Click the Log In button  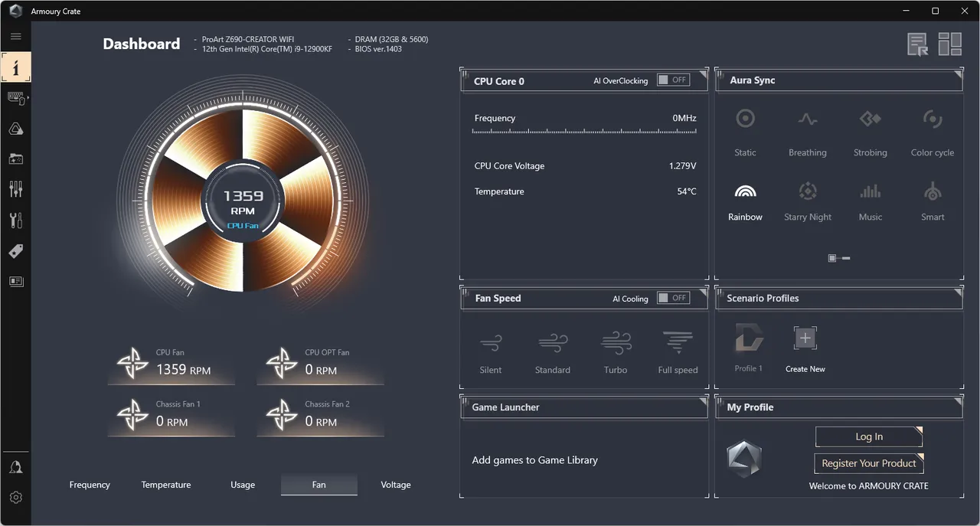coord(869,436)
